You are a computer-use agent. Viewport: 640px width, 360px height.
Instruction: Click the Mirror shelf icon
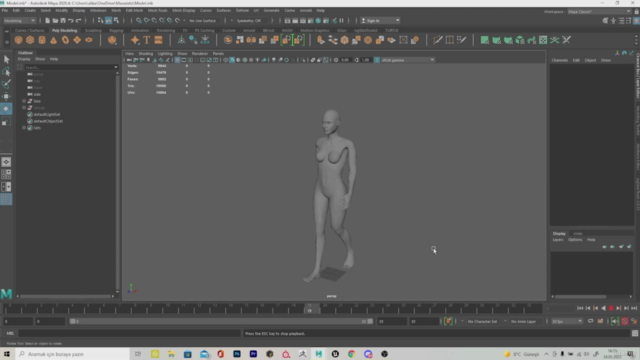click(x=251, y=40)
